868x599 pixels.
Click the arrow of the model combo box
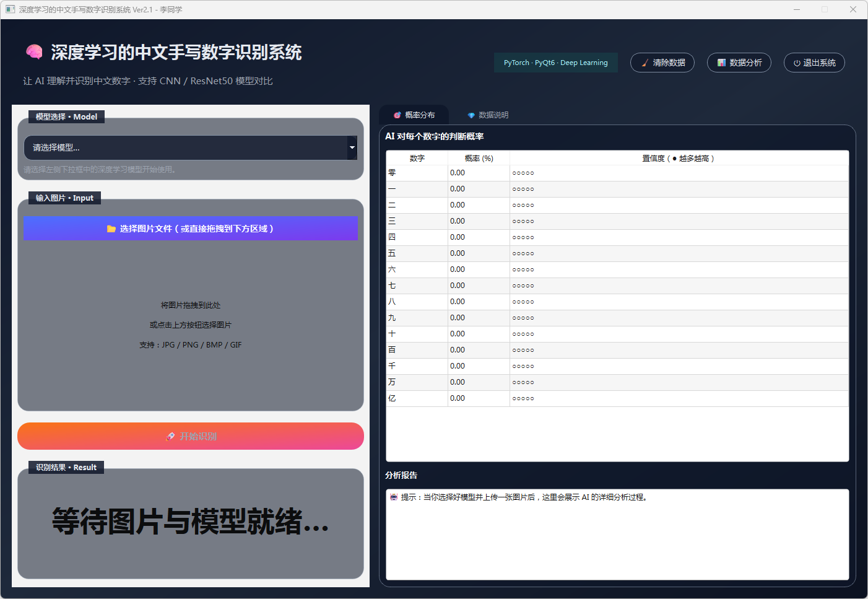point(352,147)
